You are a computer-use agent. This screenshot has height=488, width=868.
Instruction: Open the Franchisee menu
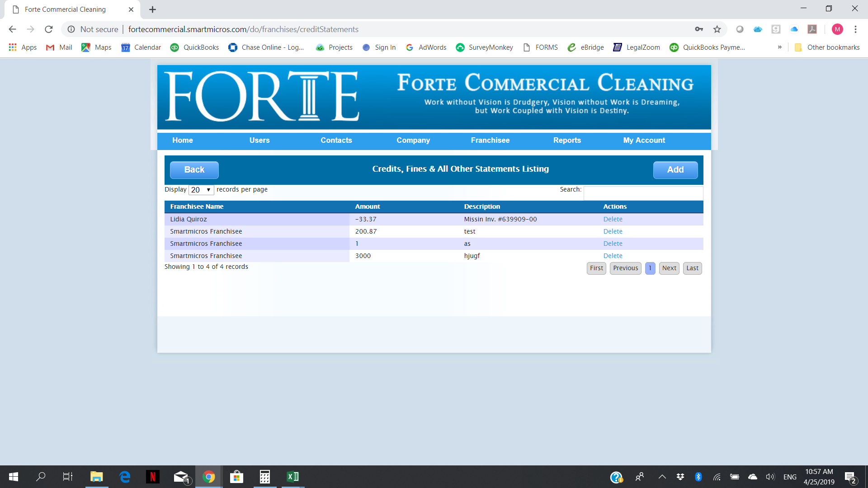(490, 141)
